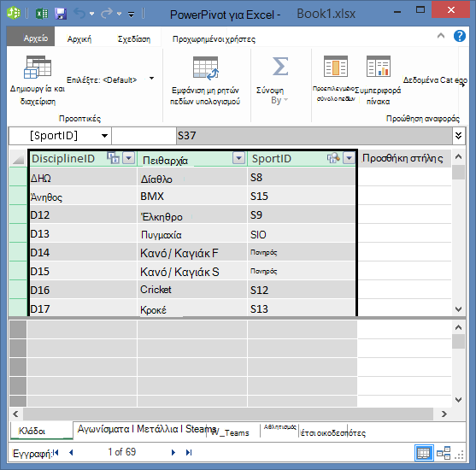476x470 pixels.
Task: Undo last action arrow
Action: click(x=79, y=14)
